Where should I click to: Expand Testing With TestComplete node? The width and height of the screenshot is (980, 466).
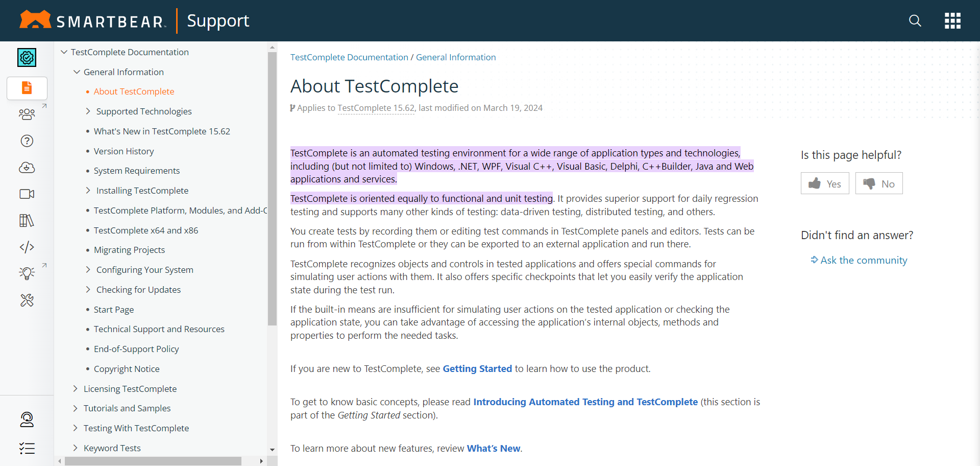pyautogui.click(x=75, y=428)
